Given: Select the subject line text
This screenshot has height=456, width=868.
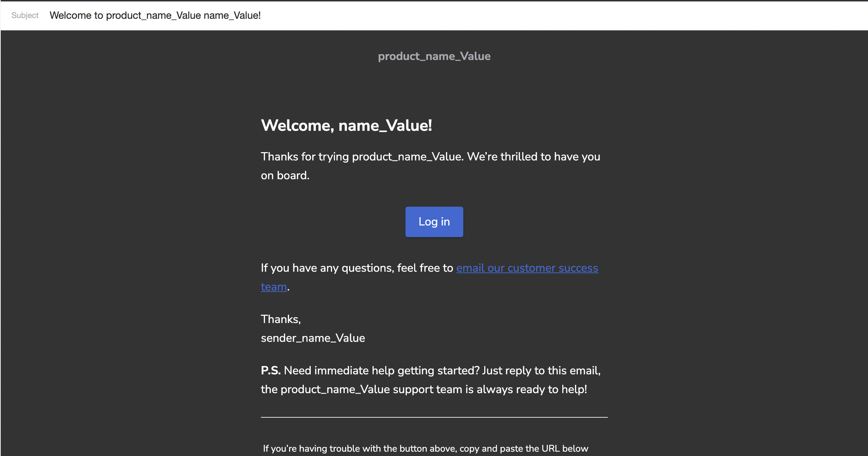Looking at the screenshot, I should pos(155,16).
